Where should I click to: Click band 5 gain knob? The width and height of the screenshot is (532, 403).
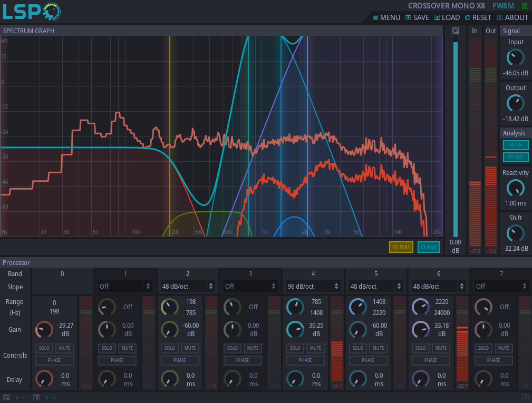358,329
